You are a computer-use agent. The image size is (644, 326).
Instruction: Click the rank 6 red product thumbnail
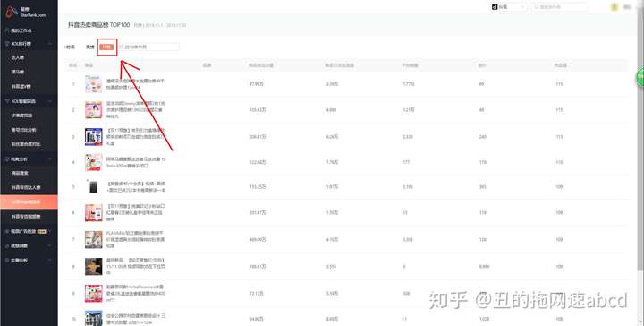pyautogui.click(x=94, y=213)
